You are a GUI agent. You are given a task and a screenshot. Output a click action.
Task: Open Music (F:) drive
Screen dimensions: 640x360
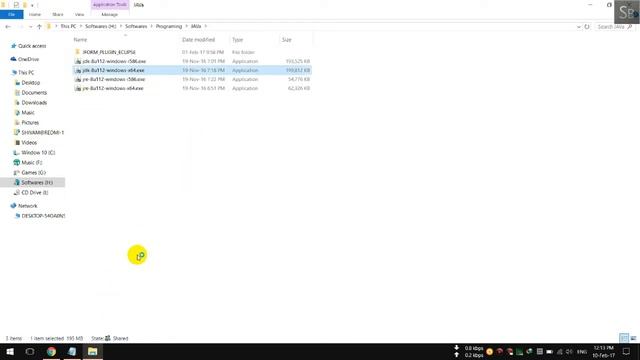click(x=31, y=162)
